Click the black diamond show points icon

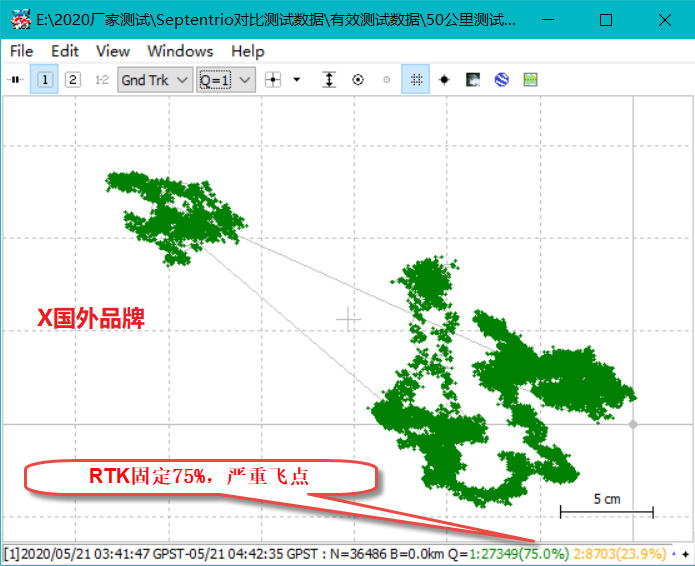pos(444,80)
